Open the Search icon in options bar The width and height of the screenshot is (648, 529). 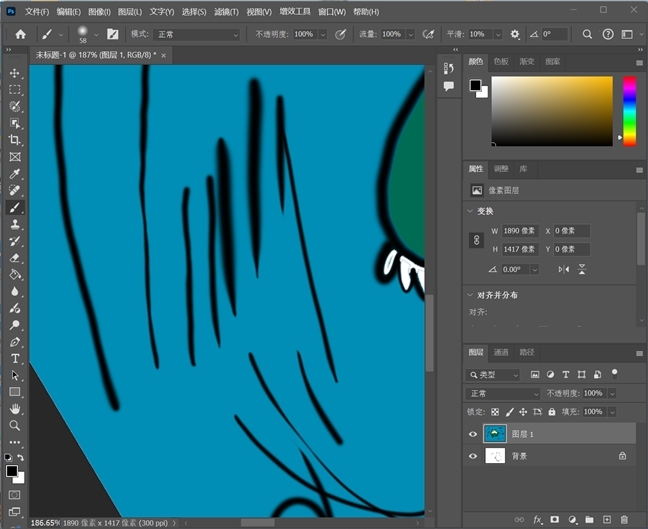coord(587,34)
